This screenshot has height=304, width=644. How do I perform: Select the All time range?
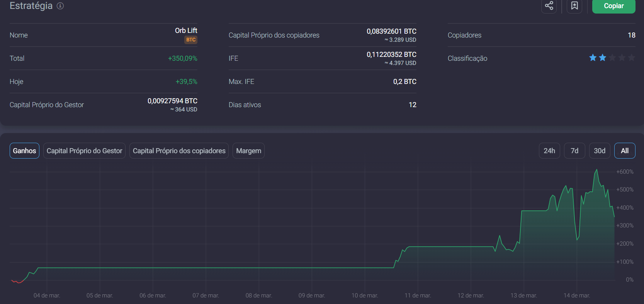[624, 151]
